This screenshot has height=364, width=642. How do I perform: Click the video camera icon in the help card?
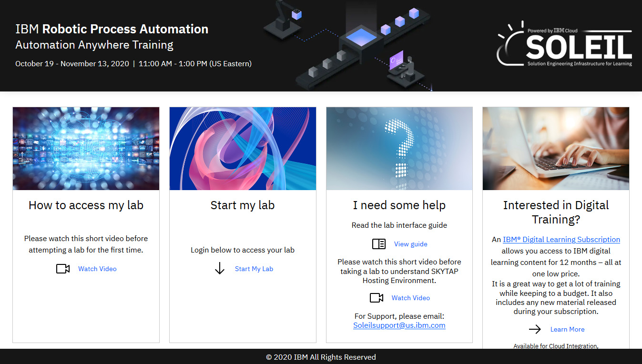pos(377,298)
